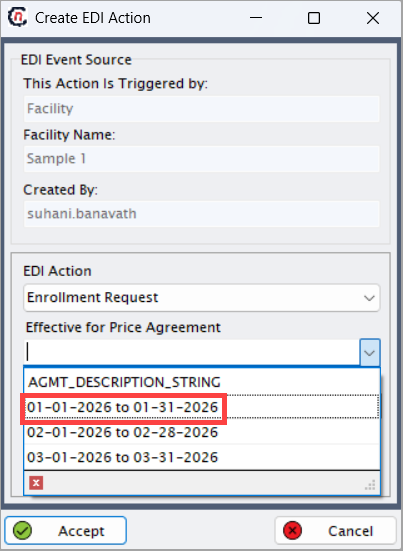Image resolution: width=403 pixels, height=551 pixels.
Task: Choose 02-01-2026 to 02-28-2026 option
Action: 202,432
